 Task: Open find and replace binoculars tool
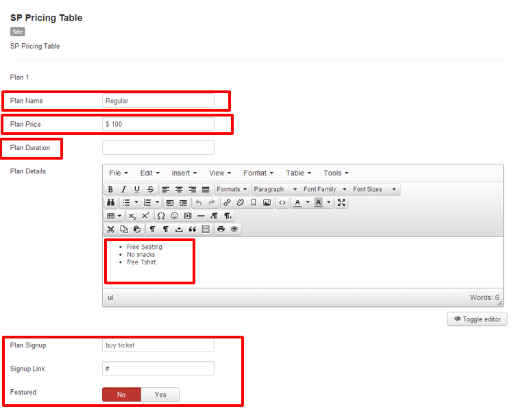point(111,203)
